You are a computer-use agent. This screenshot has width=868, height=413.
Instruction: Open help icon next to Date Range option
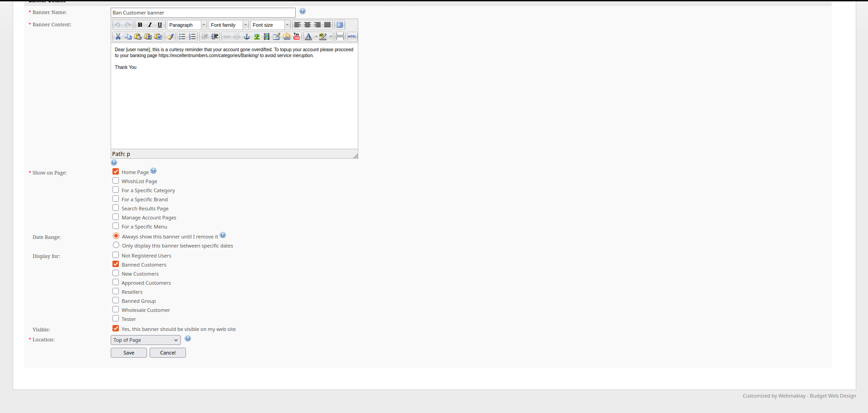[223, 235]
